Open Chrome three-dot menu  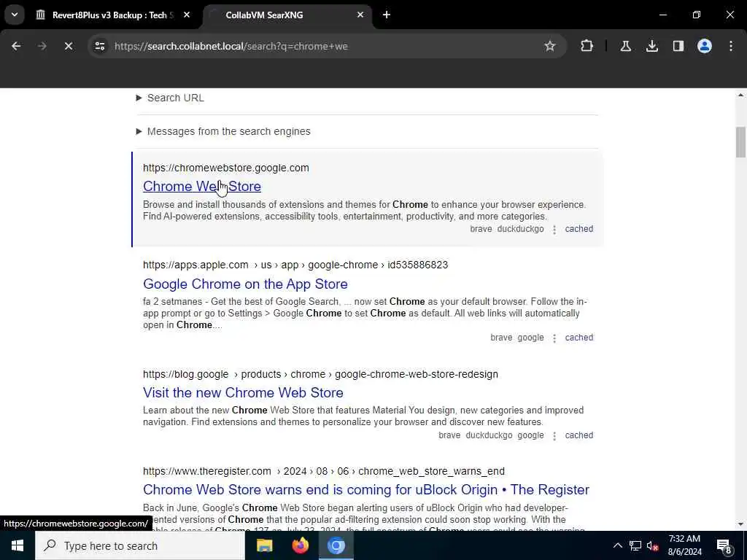click(x=731, y=46)
